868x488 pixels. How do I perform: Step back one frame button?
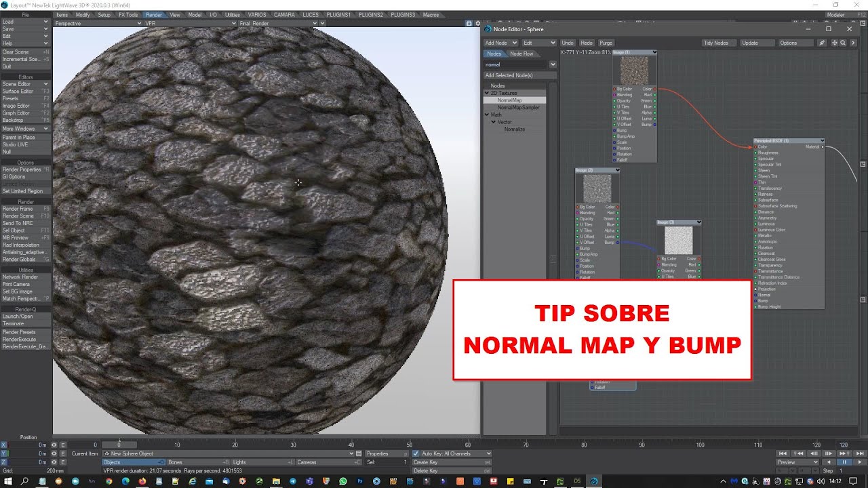pos(814,453)
